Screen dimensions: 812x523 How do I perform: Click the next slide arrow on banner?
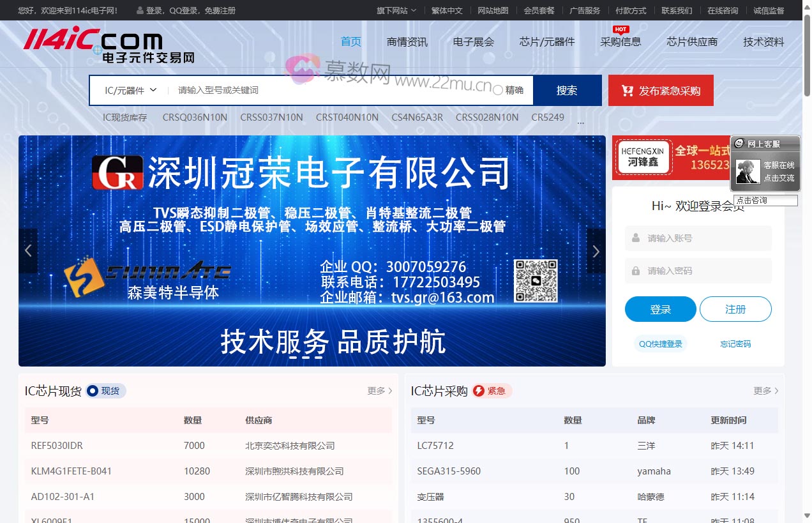coord(596,251)
